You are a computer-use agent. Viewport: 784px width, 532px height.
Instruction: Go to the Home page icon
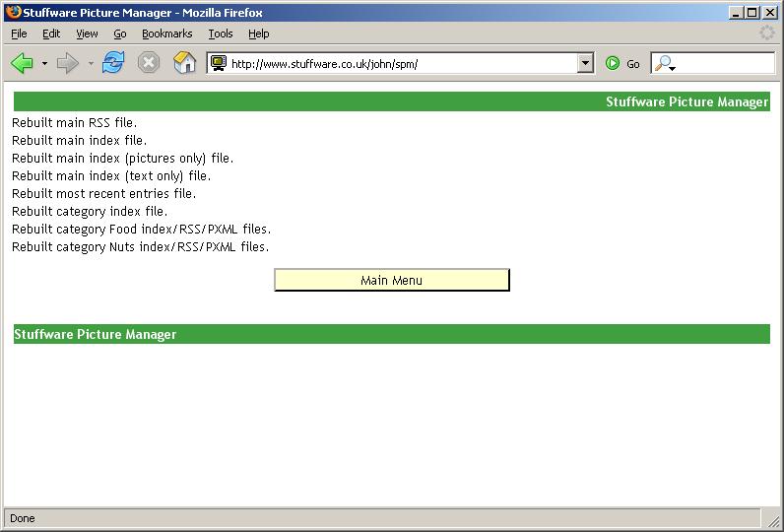point(184,63)
